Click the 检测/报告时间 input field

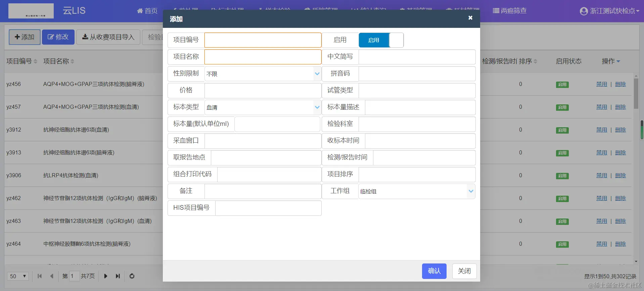(x=424, y=157)
